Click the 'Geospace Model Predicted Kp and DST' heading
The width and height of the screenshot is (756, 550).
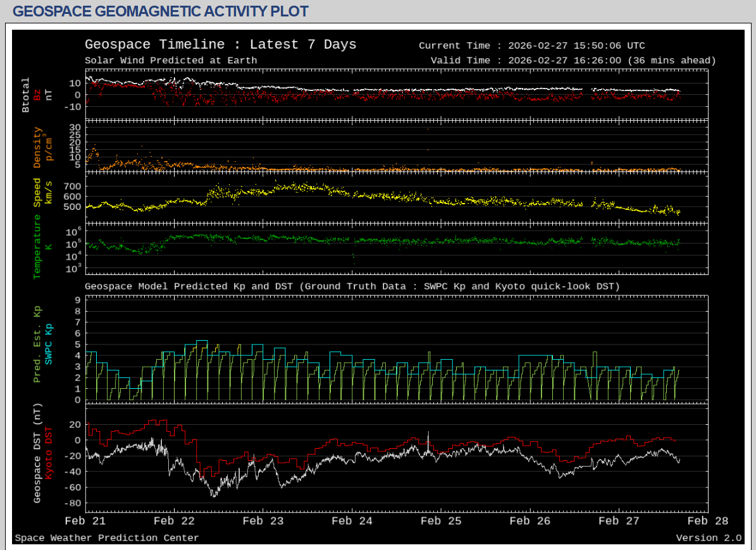(x=352, y=286)
